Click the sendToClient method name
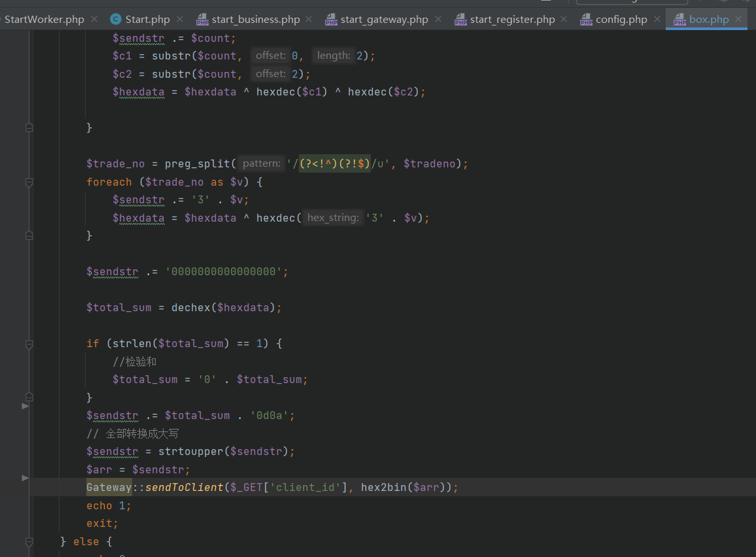The height and width of the screenshot is (557, 756). point(184,488)
